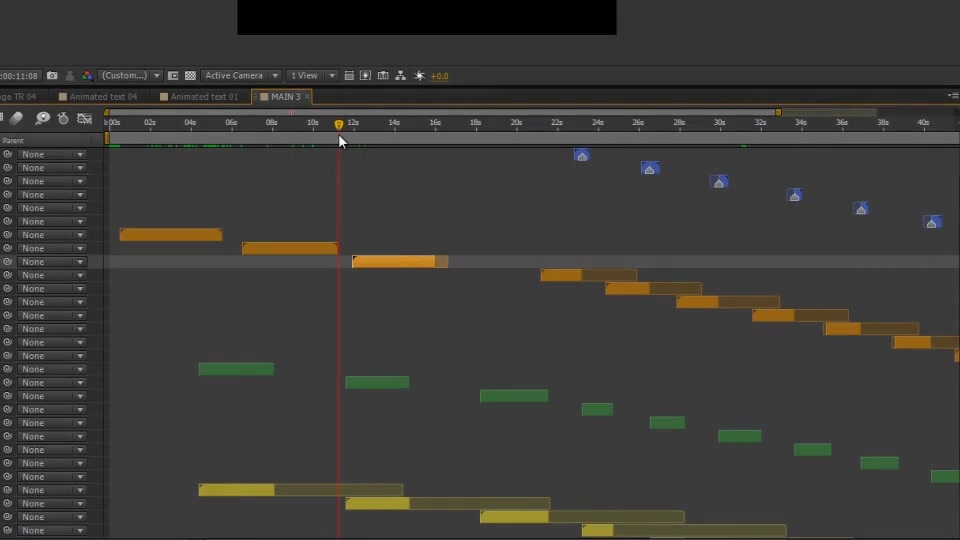Open the Show Channel RGB color icon
Viewport: 960px width, 540px height.
87,75
